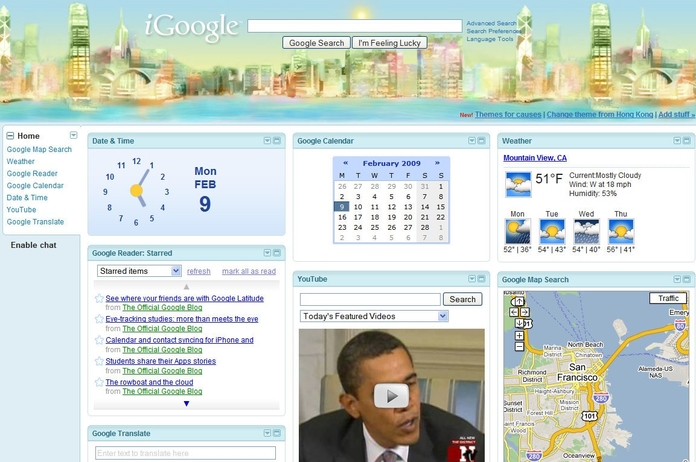Click the analog clock face
The image size is (696, 462).
pyautogui.click(x=136, y=191)
